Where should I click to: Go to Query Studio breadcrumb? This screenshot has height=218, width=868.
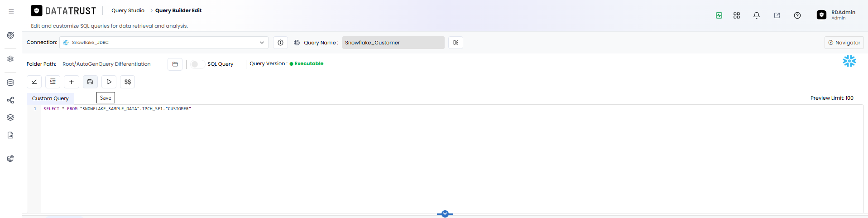coord(128,10)
